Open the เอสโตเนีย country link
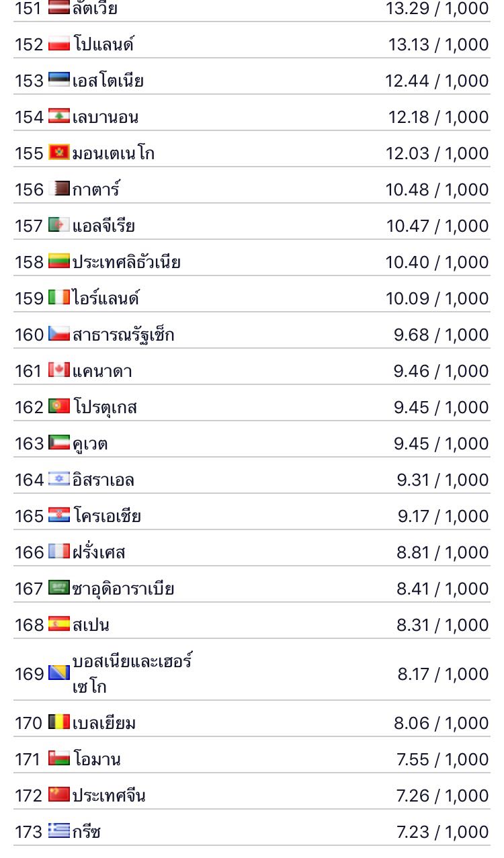 click(x=108, y=81)
